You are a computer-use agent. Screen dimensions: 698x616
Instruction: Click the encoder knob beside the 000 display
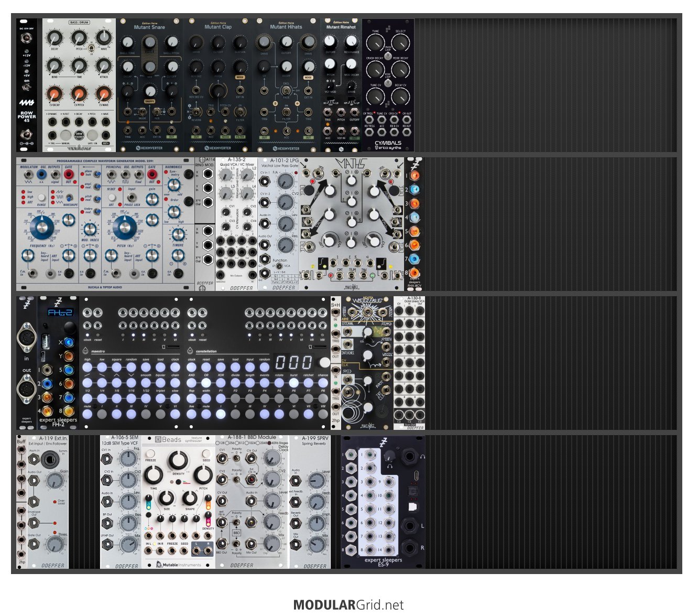tap(325, 362)
